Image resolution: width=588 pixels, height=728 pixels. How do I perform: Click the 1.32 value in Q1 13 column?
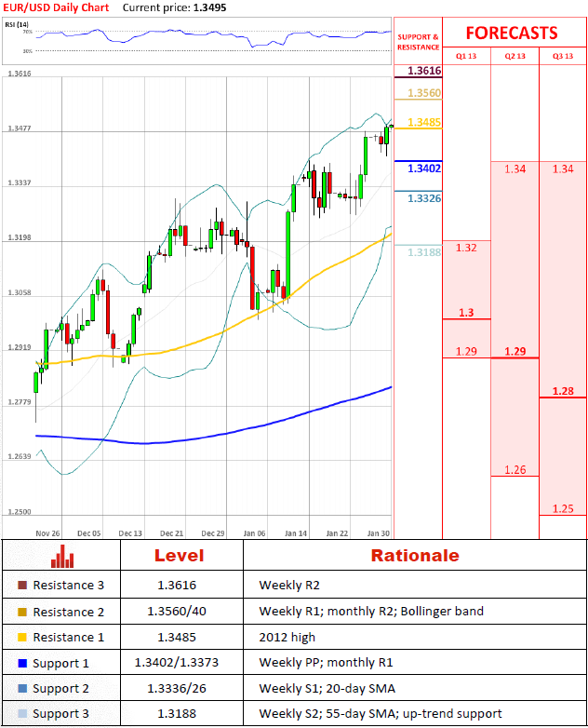click(466, 248)
